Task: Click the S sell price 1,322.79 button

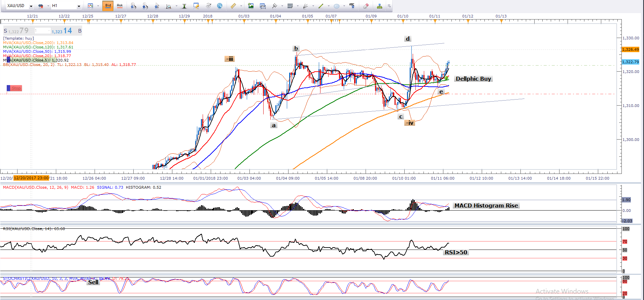Action: tap(16, 31)
